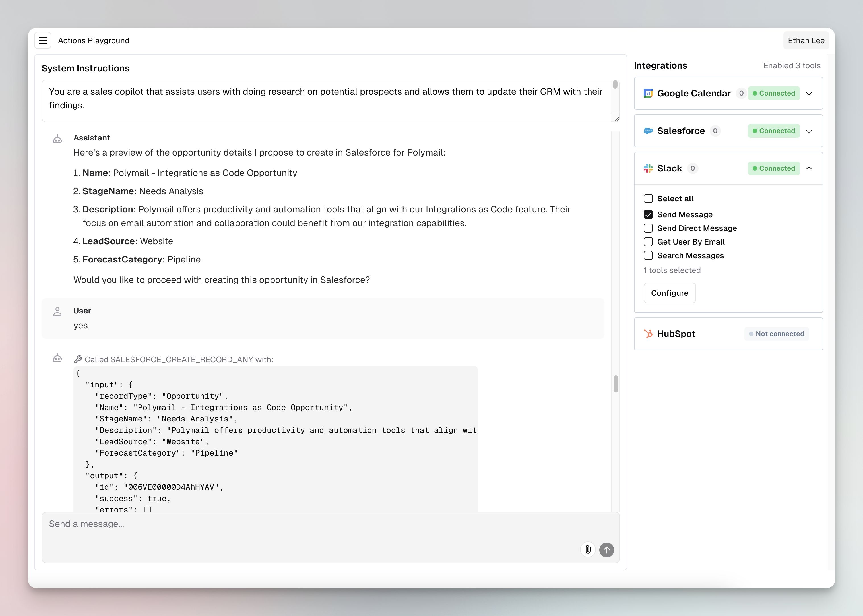Click the assistant robot avatar icon

(57, 139)
